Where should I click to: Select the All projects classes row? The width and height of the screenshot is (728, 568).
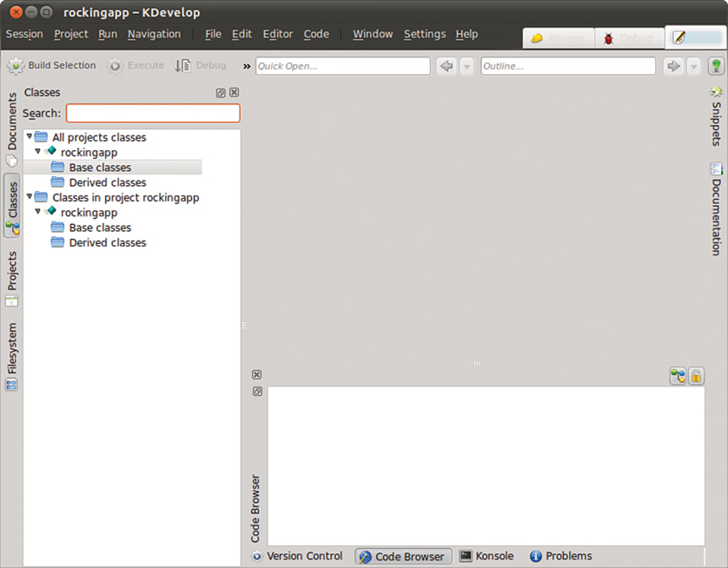click(90, 137)
